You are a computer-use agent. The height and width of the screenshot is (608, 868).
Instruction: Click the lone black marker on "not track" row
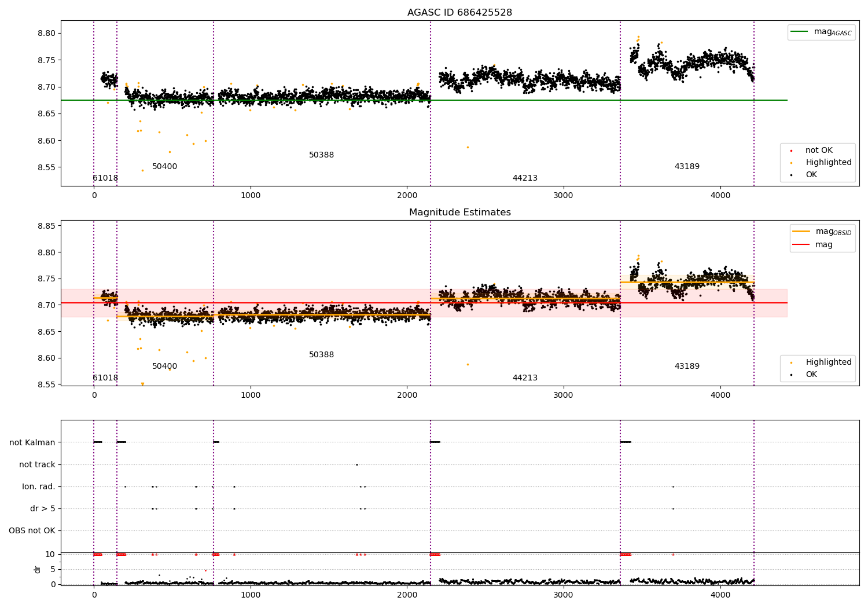point(357,464)
